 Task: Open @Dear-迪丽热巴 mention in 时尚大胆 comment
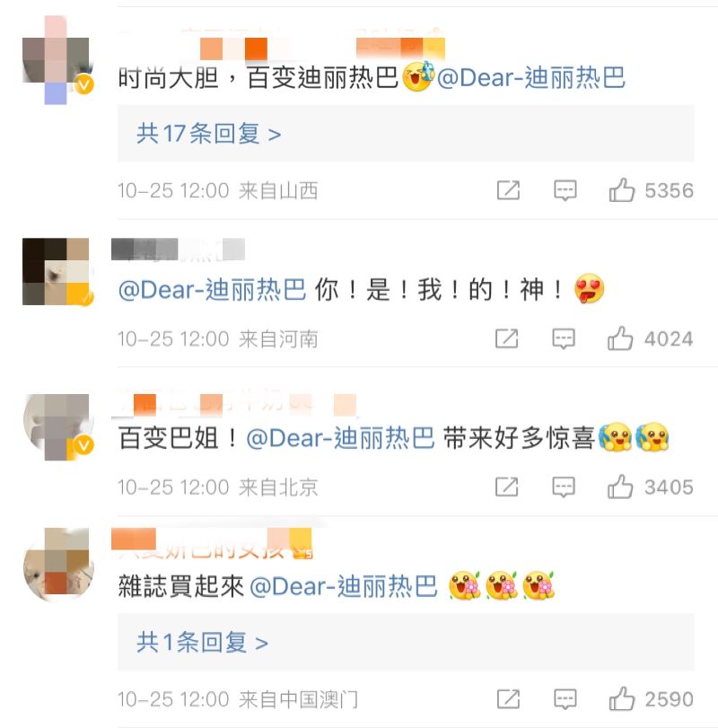(x=531, y=77)
